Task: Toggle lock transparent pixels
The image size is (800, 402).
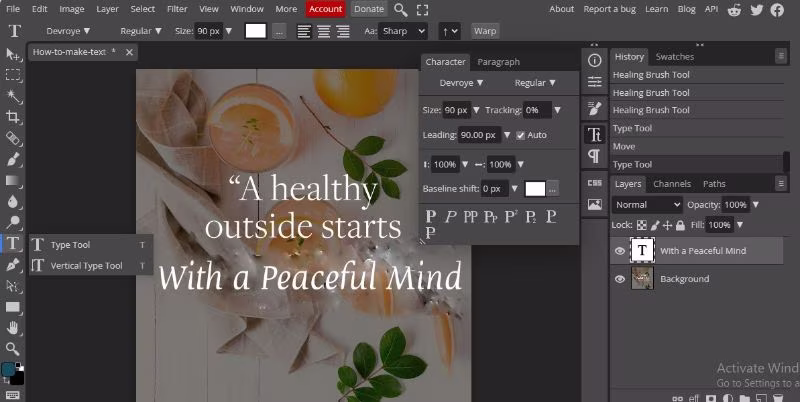Action: (642, 225)
